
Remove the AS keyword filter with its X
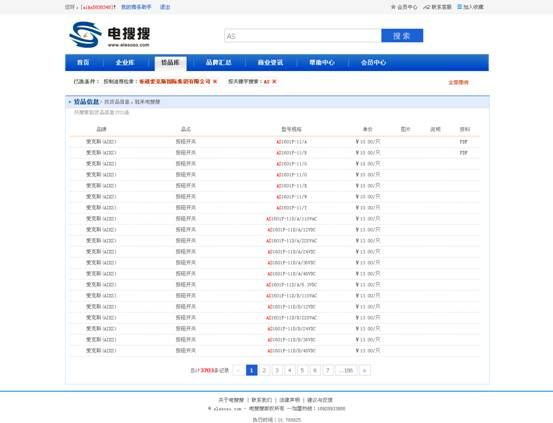(x=274, y=81)
